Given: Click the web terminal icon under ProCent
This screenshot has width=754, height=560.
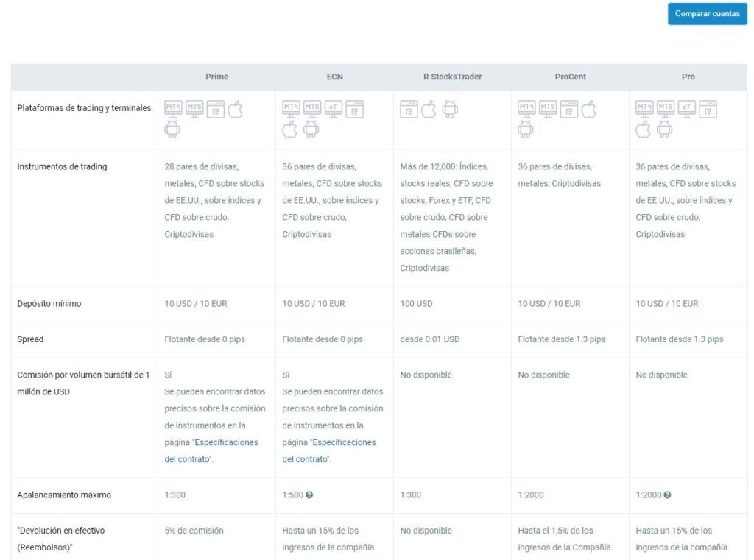Looking at the screenshot, I should click(x=569, y=109).
